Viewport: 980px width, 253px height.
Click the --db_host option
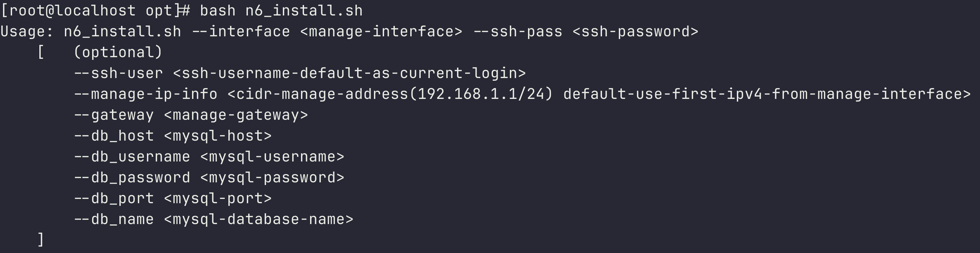pyautogui.click(x=113, y=136)
